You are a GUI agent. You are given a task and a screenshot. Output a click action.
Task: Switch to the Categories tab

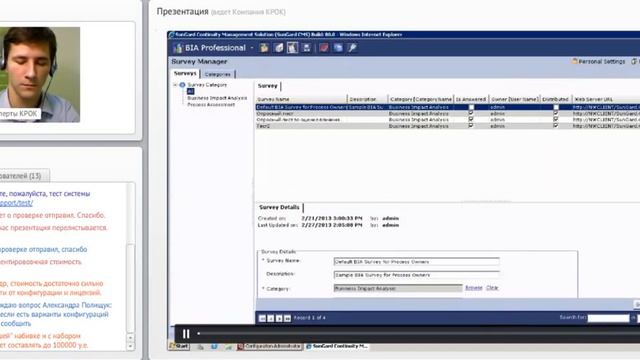(x=218, y=74)
